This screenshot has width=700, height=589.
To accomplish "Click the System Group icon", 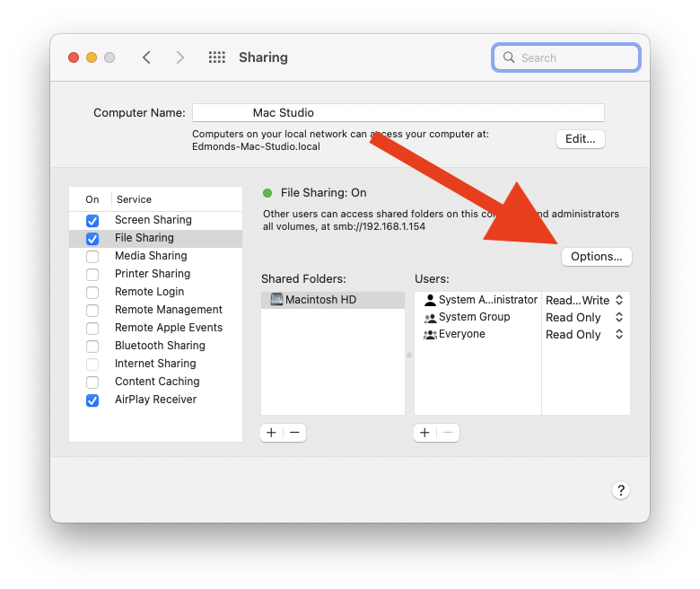I will pyautogui.click(x=430, y=318).
